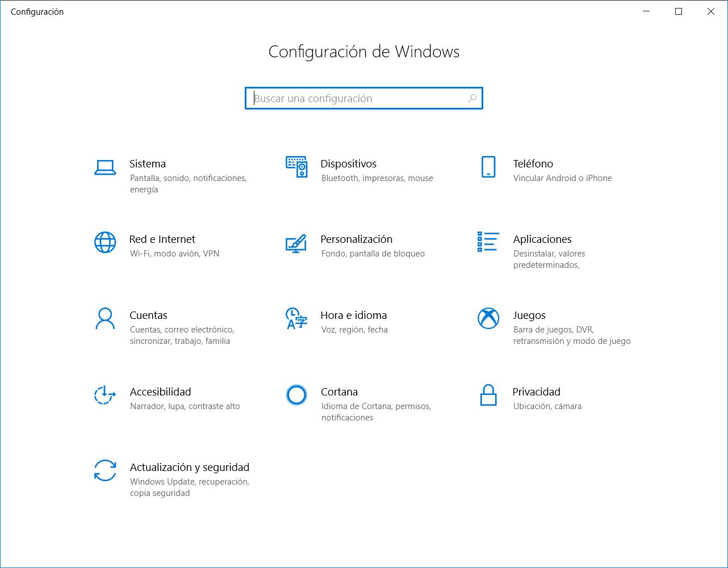The height and width of the screenshot is (568, 728).
Task: Open the Actualización y seguridad sync icon
Action: [x=105, y=470]
